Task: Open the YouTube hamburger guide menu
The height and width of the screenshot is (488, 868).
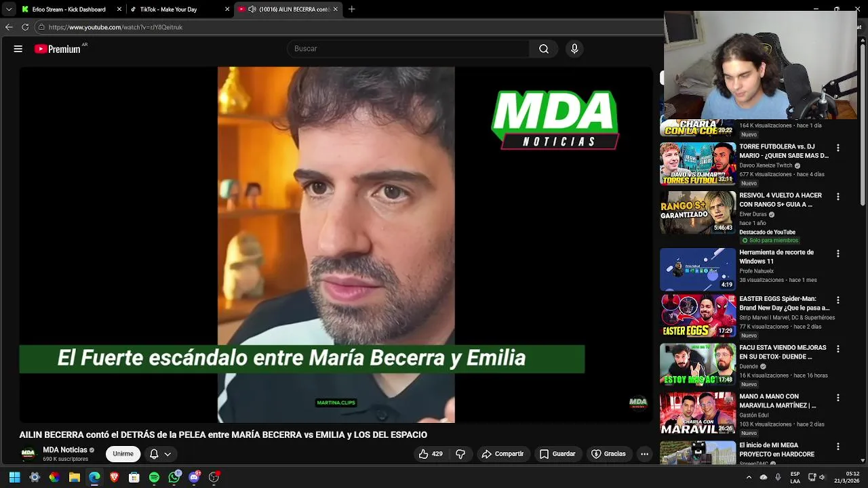Action: click(18, 49)
